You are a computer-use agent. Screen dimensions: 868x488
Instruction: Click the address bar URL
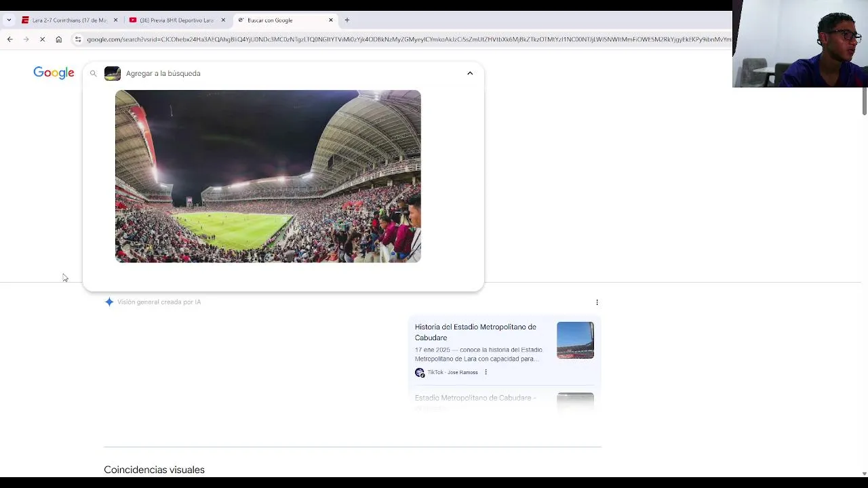coord(408,39)
